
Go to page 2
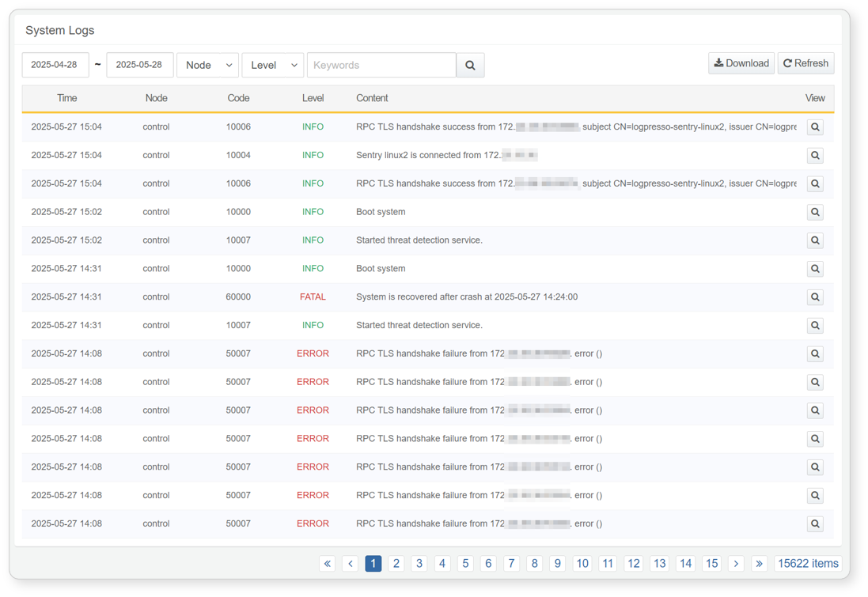click(396, 563)
